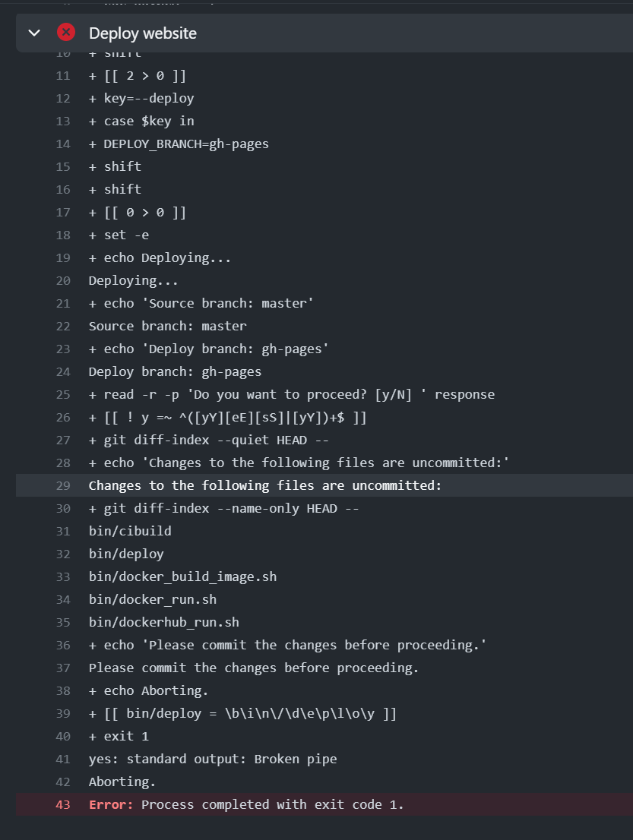The image size is (633, 840).
Task: Click line number 31 beside bin/cibuild
Action: pos(62,531)
